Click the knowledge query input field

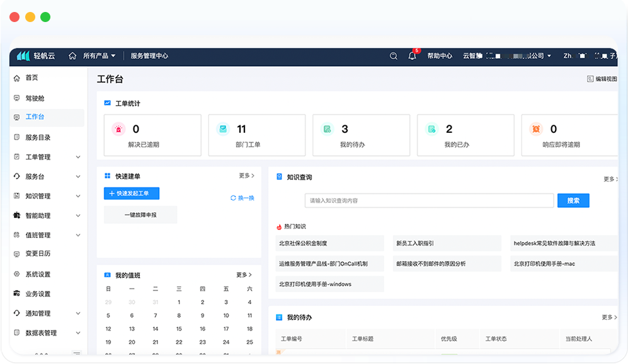click(x=429, y=200)
